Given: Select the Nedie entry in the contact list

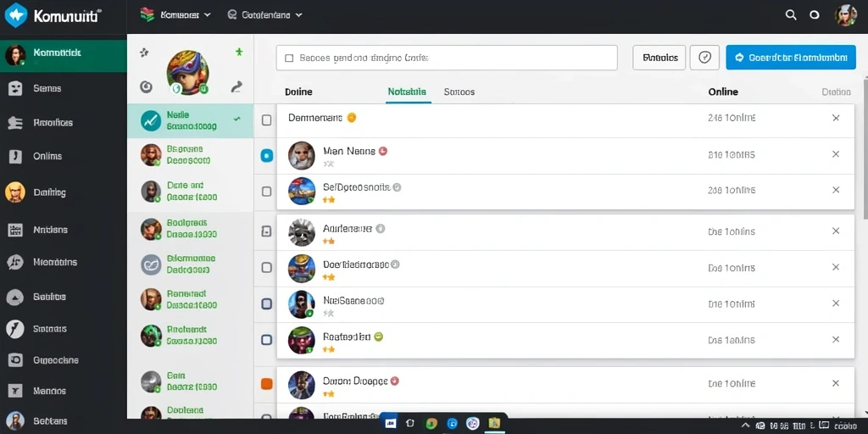Looking at the screenshot, I should 191,120.
